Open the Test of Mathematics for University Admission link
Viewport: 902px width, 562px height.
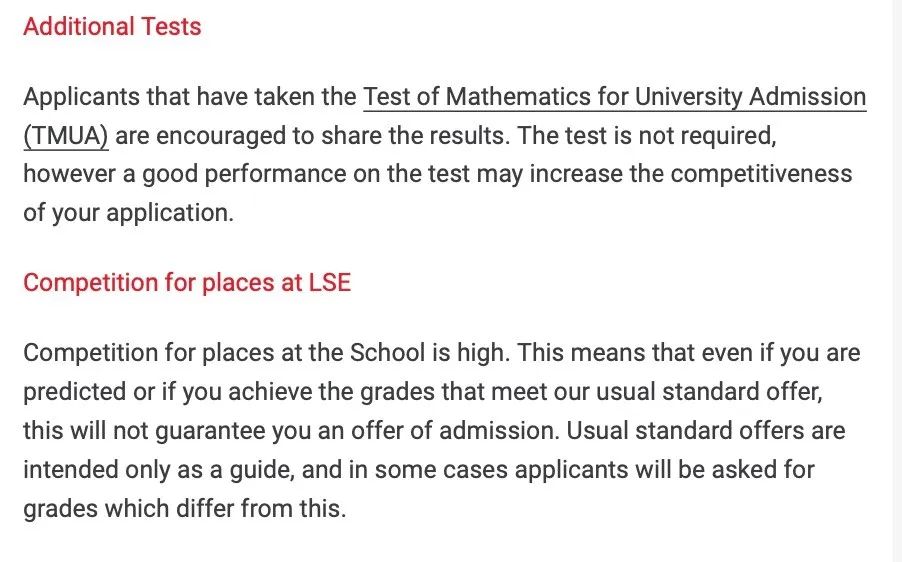614,97
